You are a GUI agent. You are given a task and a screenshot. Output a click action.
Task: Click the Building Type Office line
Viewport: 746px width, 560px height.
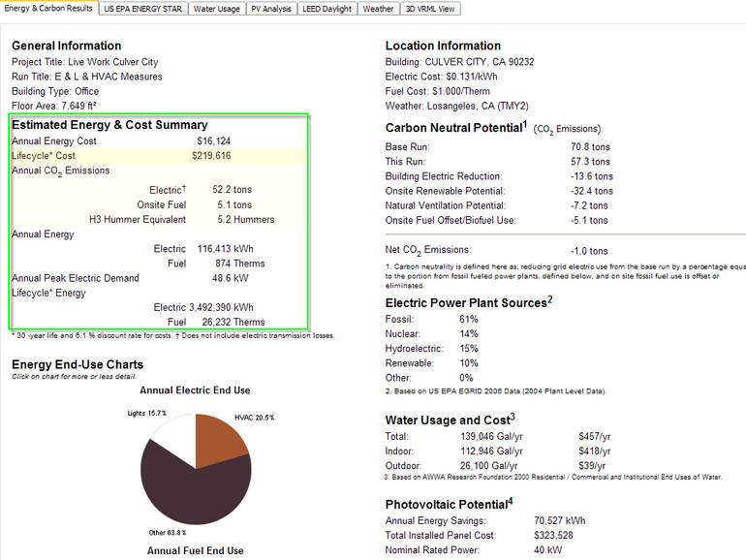pyautogui.click(x=55, y=91)
